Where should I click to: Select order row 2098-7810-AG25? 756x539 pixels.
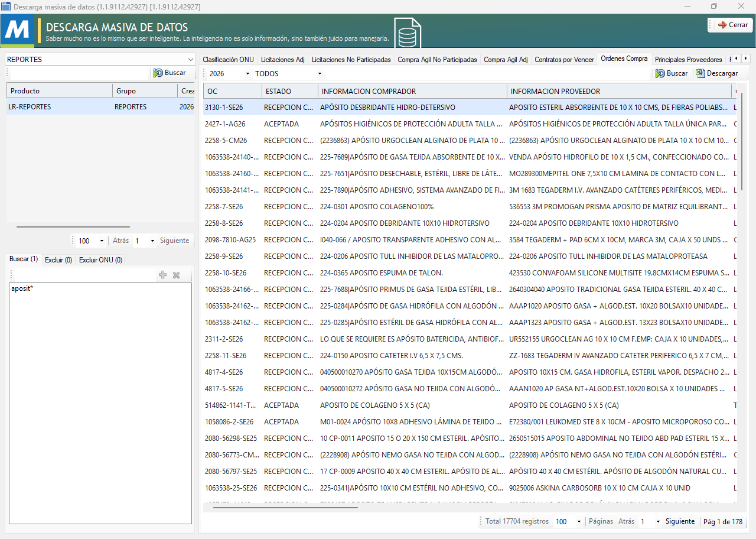click(470, 240)
